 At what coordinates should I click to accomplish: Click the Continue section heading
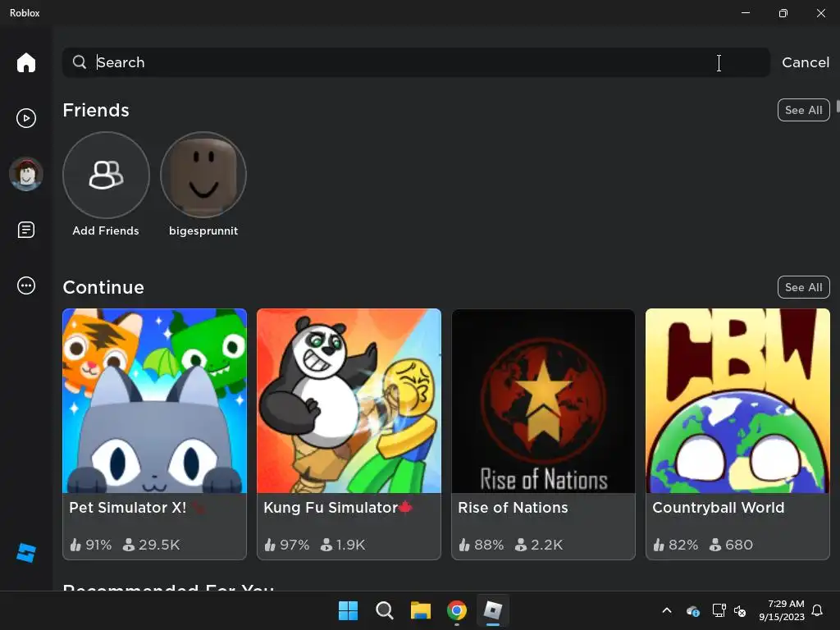coord(103,287)
